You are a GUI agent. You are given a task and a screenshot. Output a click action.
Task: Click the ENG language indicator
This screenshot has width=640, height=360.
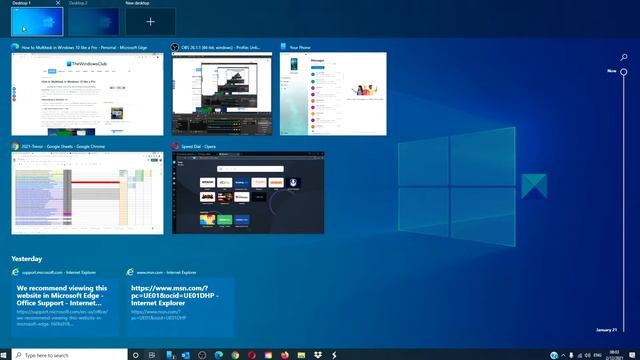tap(598, 355)
